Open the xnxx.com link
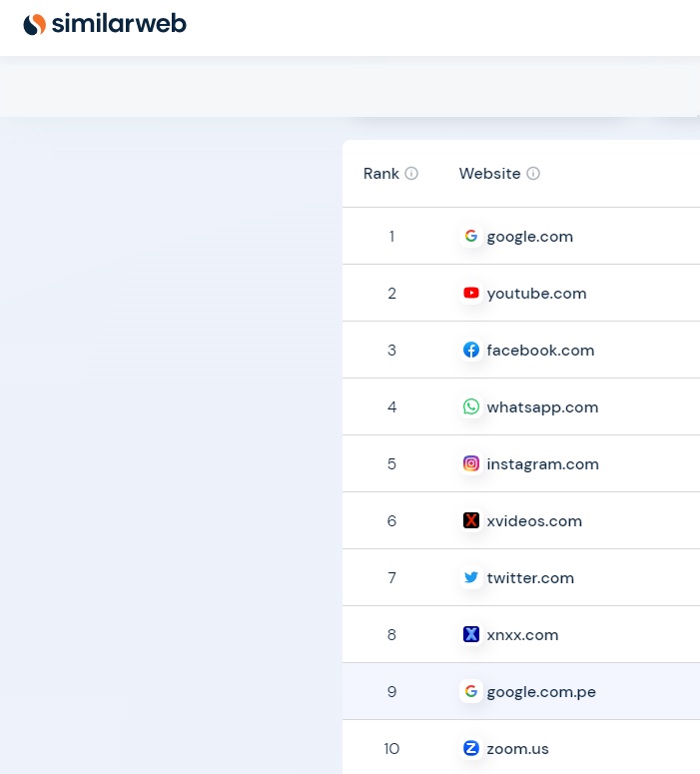Viewport: 700px width, 774px height. [522, 635]
